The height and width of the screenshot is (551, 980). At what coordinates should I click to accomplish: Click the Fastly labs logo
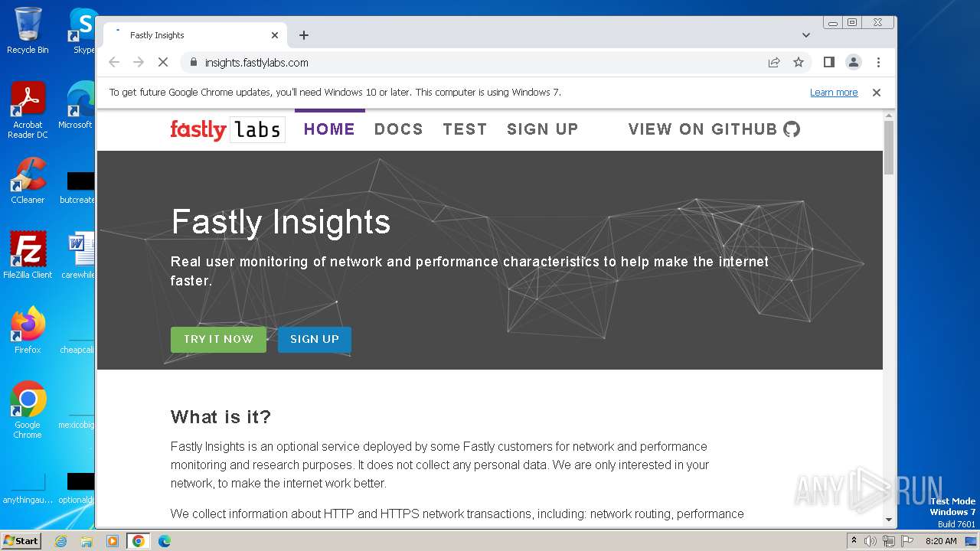[x=227, y=129]
